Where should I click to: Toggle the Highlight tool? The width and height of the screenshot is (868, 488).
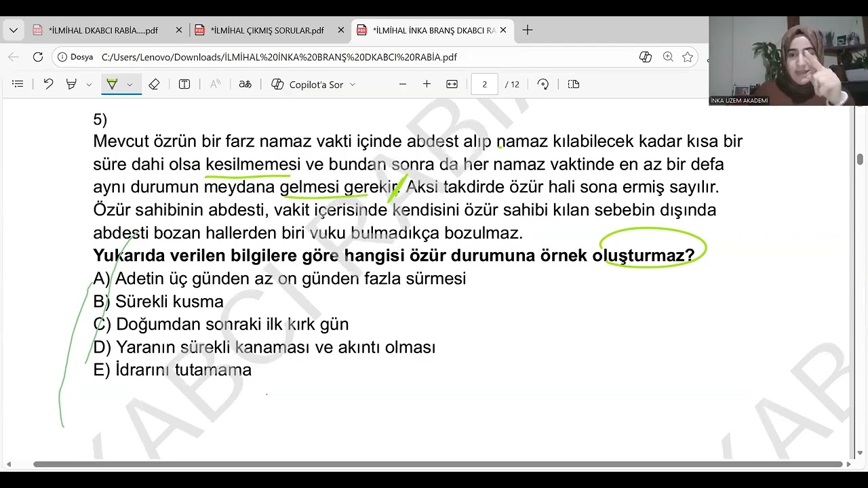113,84
